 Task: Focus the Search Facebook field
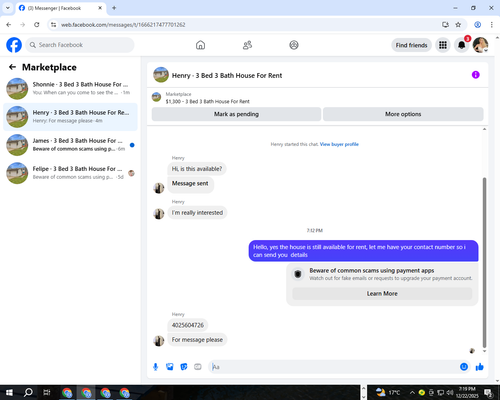[80, 45]
